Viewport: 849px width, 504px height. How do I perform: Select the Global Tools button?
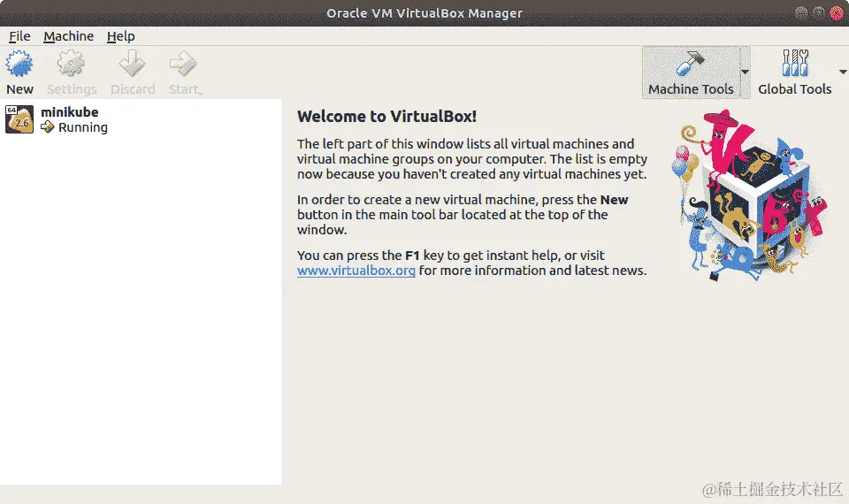pyautogui.click(x=794, y=73)
